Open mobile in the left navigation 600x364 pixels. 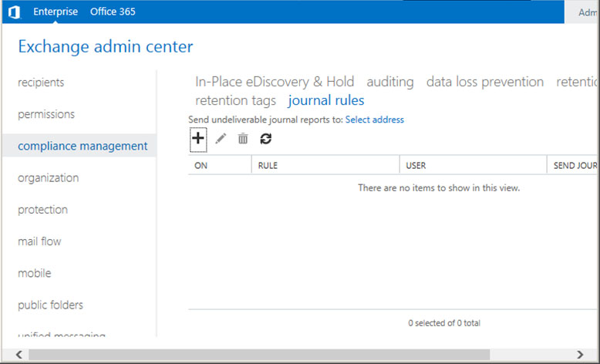(x=35, y=273)
